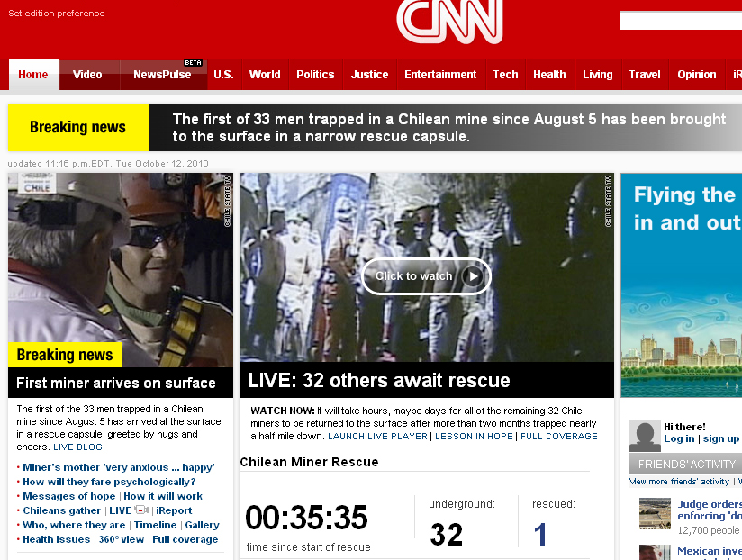Viewport: 742px width, 560px height.
Task: Click the LIVE video camera icon
Action: tap(141, 510)
